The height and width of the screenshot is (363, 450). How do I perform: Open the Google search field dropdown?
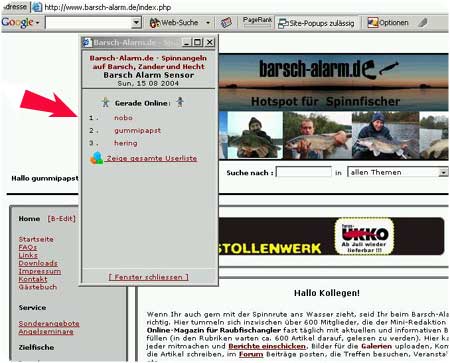coord(136,23)
